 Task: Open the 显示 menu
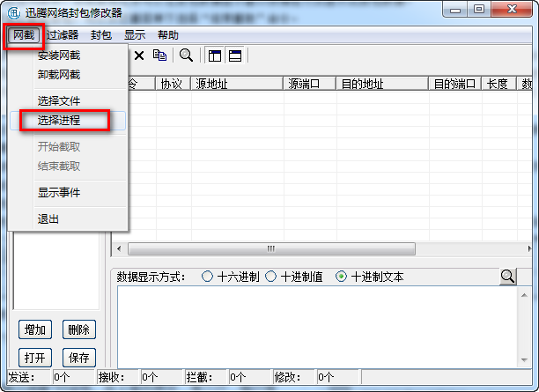point(135,35)
